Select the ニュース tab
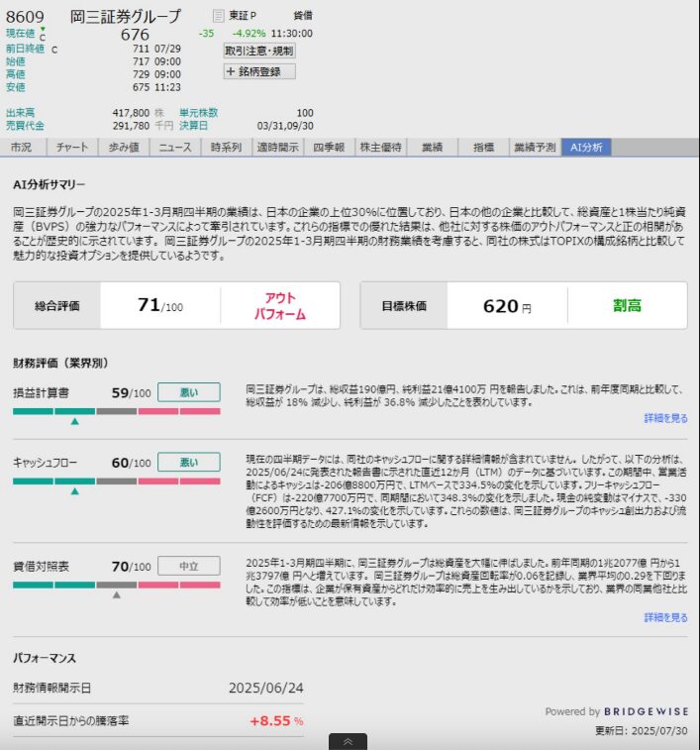Viewport: 700px width, 750px height. pos(175,148)
